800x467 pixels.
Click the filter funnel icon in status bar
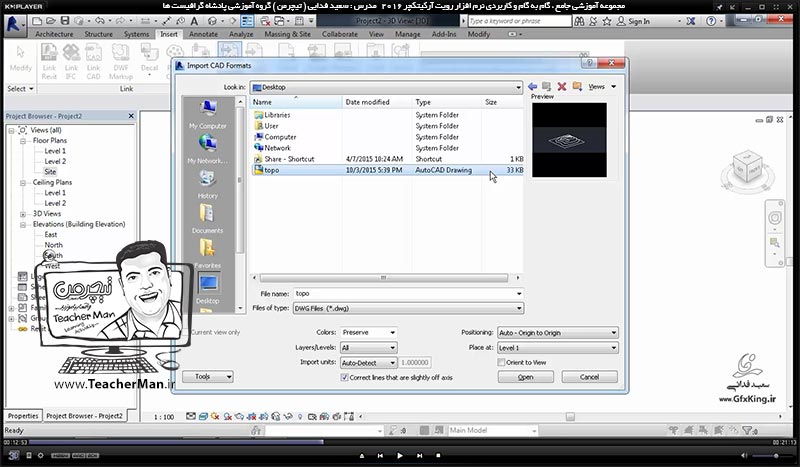coord(746,431)
